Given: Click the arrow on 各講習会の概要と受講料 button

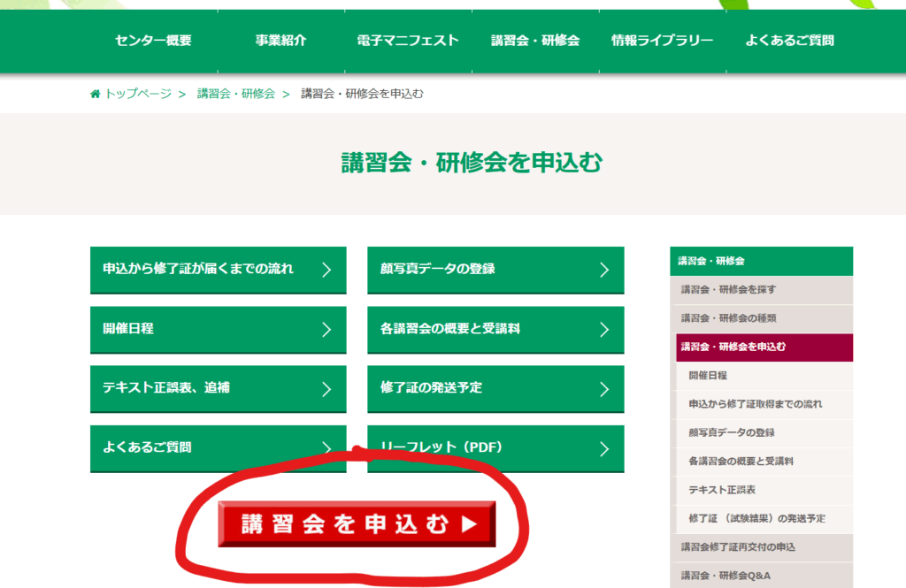Looking at the screenshot, I should click(x=604, y=330).
